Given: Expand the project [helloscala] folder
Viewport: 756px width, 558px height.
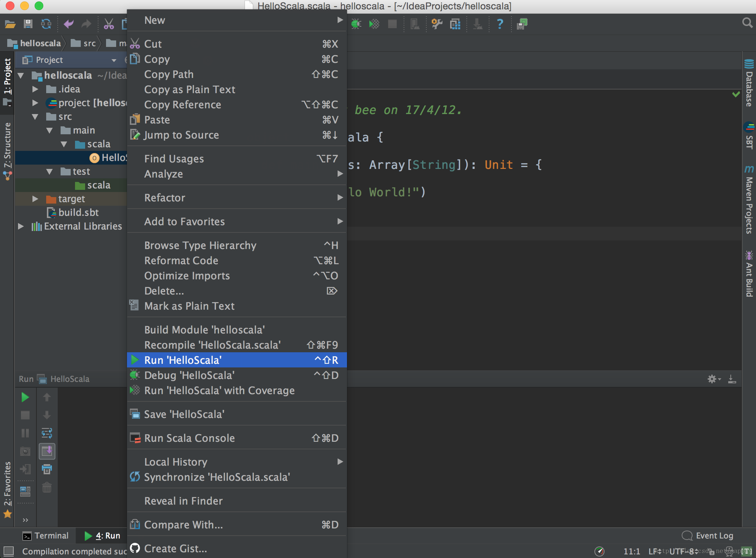Looking at the screenshot, I should pyautogui.click(x=35, y=103).
